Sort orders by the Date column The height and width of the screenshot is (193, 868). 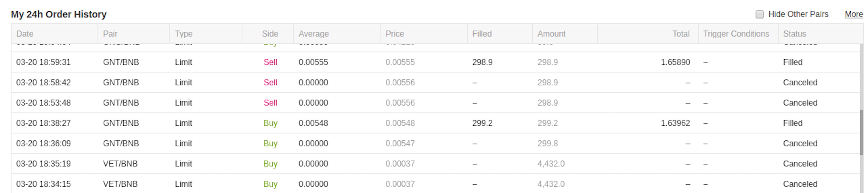coord(25,34)
